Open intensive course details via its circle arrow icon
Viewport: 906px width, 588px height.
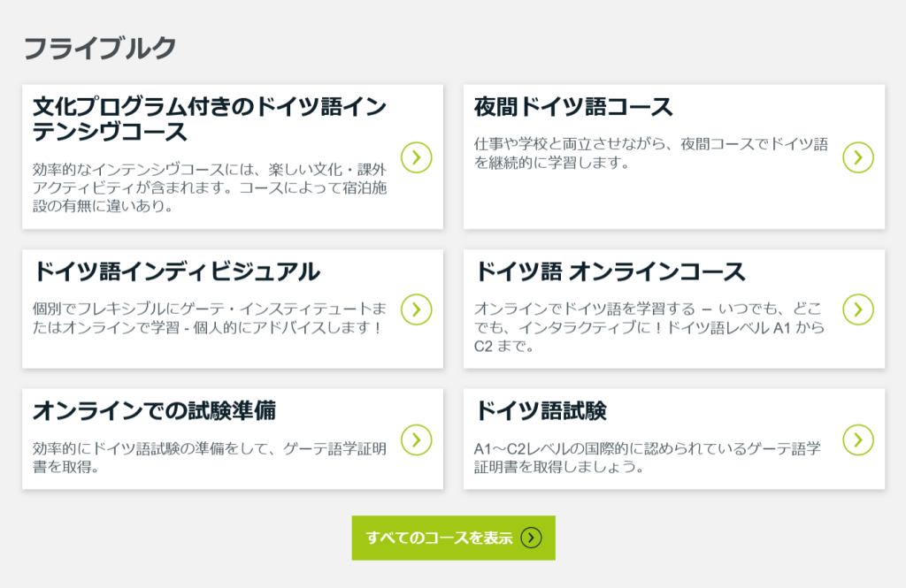tap(416, 158)
